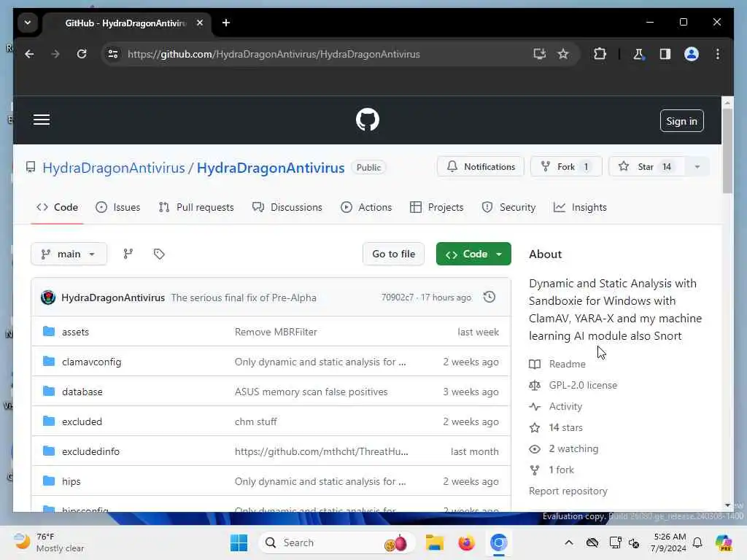Open the excluded folder
The width and height of the screenshot is (747, 560).
coord(82,421)
